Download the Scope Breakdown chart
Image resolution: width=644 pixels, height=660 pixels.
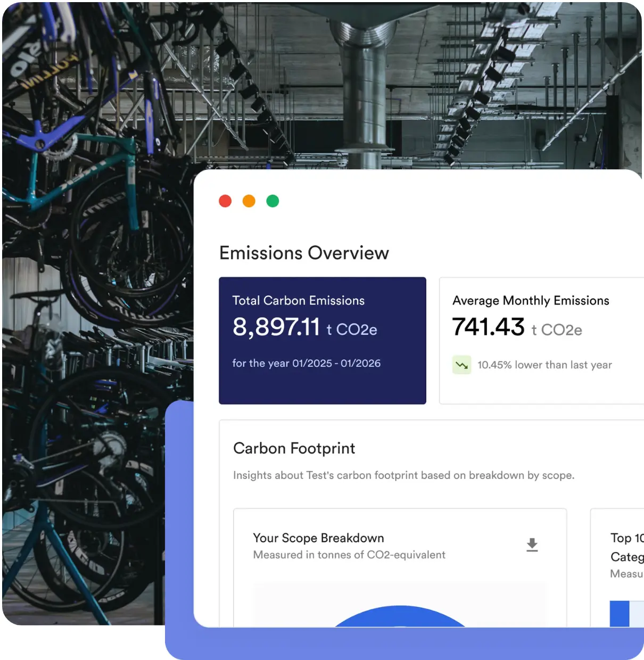pos(532,545)
